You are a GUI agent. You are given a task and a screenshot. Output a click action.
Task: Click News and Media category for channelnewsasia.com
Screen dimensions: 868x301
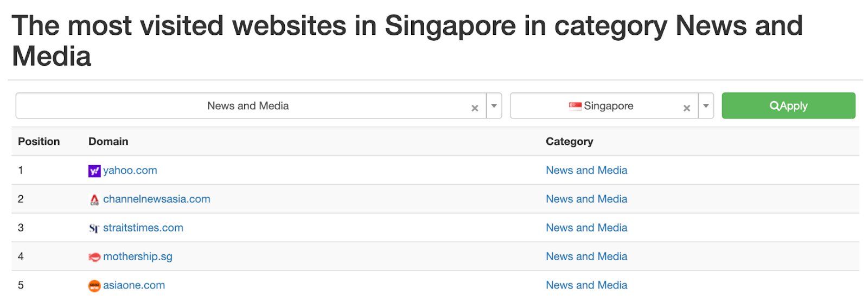point(586,199)
